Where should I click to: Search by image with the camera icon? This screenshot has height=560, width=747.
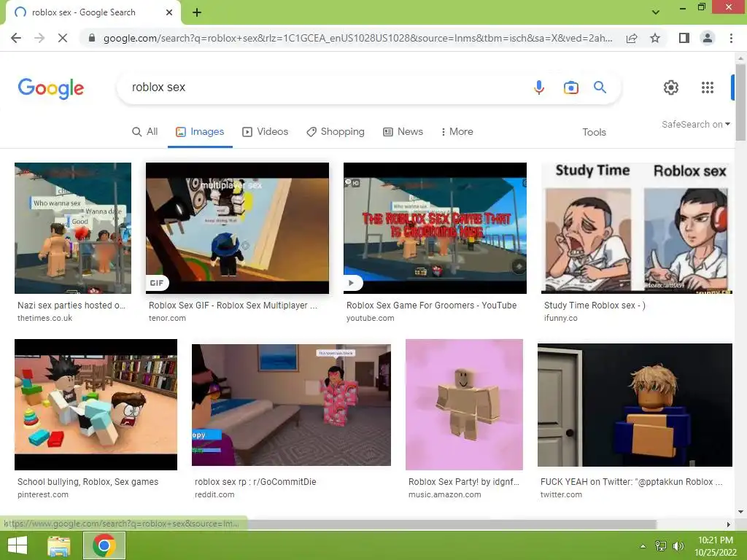point(570,87)
